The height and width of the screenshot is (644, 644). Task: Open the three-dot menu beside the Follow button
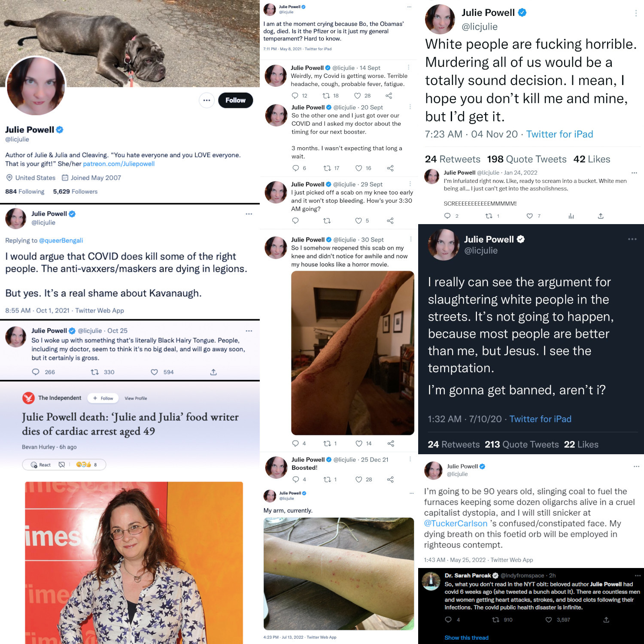(207, 100)
